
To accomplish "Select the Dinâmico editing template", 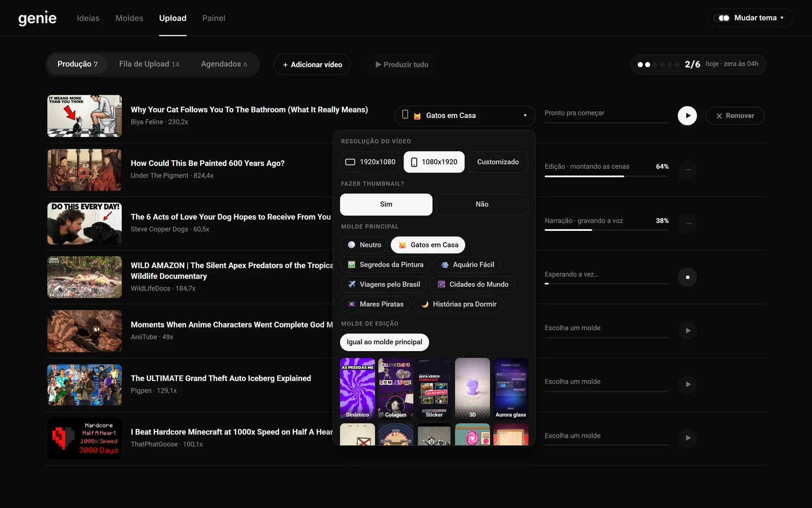I will coord(357,389).
